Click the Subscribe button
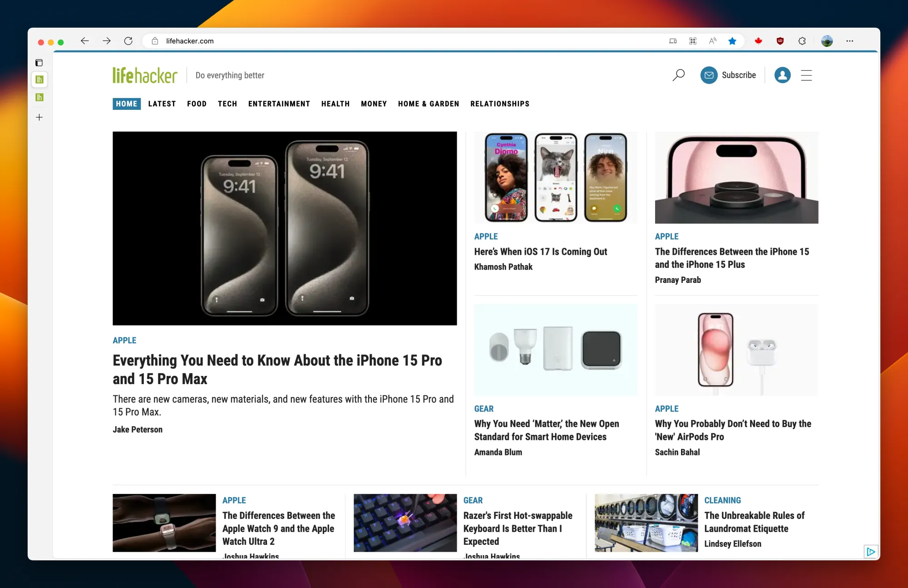The height and width of the screenshot is (588, 908). 728,75
